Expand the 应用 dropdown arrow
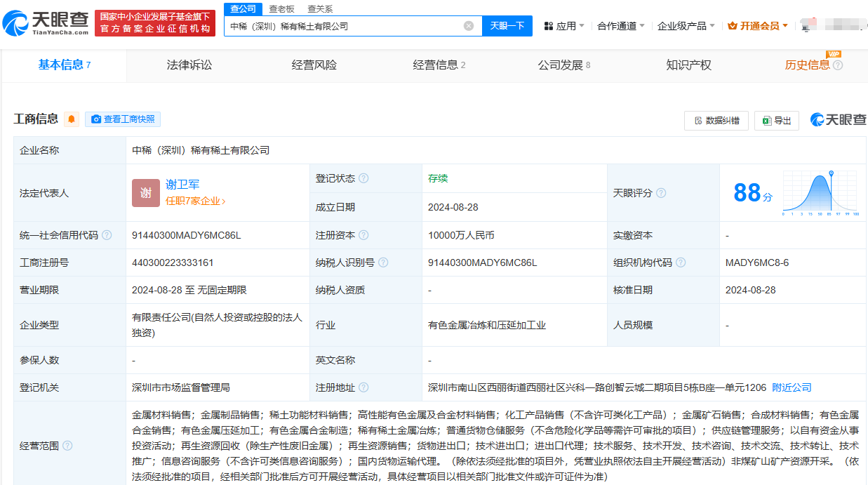This screenshot has height=485, width=868. (582, 26)
